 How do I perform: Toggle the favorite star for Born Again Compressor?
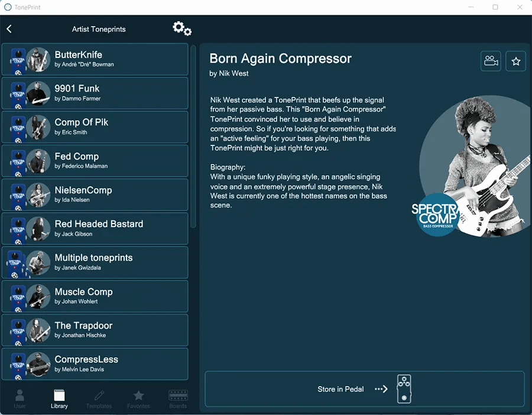pos(515,61)
